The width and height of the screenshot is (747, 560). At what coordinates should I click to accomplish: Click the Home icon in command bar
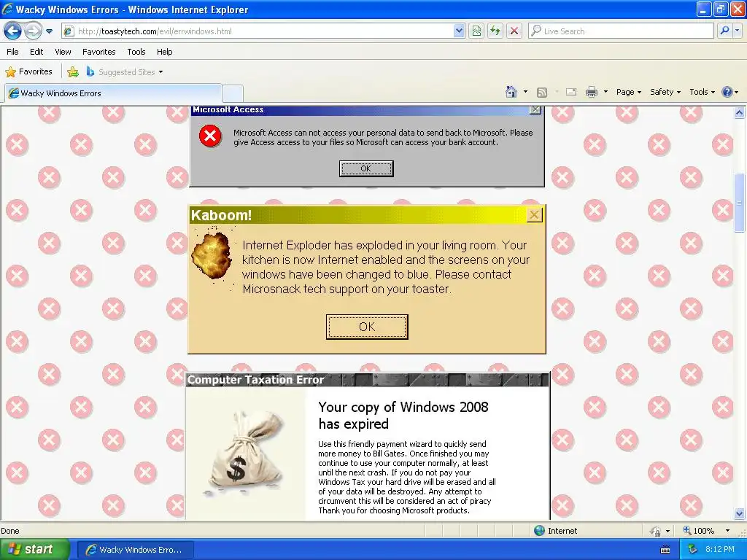click(x=511, y=92)
